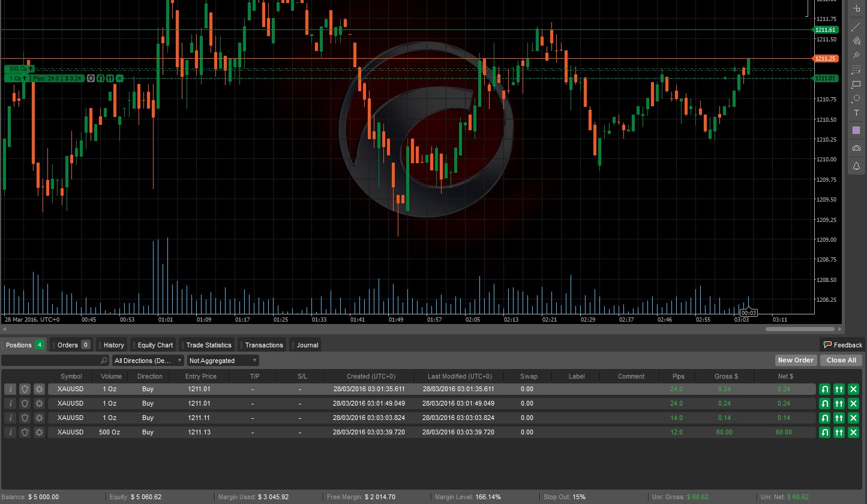This screenshot has height=504, width=867.
Task: Click the Equity $ 5 060.62 status text
Action: [x=136, y=497]
